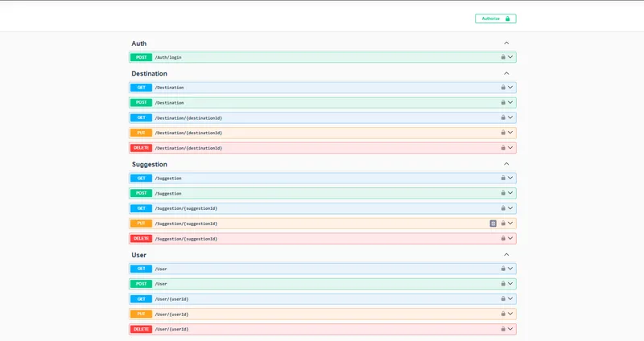Screen dimensions: 644x341
Task: Expand DELETE /Suggestion/{suggestionId} using its arrow
Action: (510, 238)
